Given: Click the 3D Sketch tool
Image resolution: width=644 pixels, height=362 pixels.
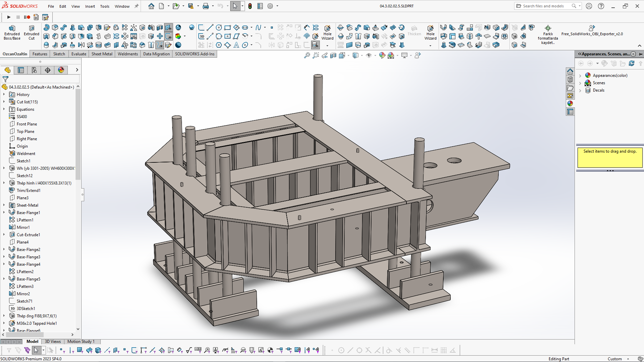Looking at the screenshot, I should pyautogui.click(x=201, y=36).
